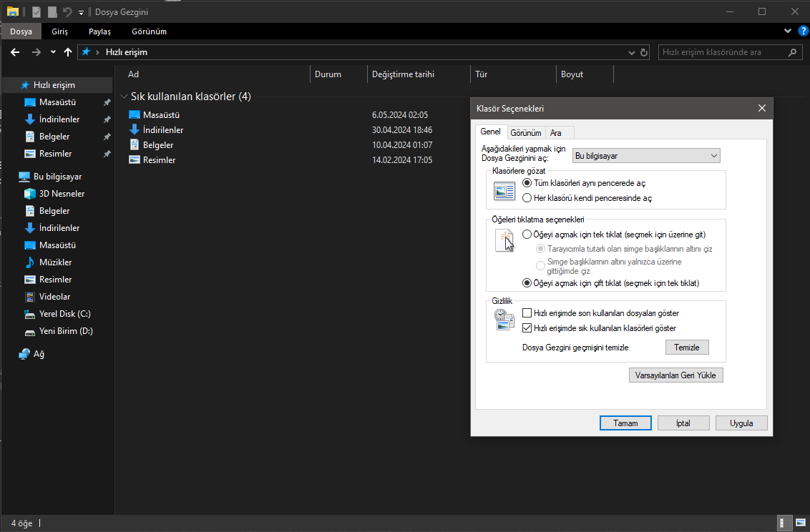The height and width of the screenshot is (532, 810).
Task: Refresh the Hızlı erişim location
Action: point(644,52)
